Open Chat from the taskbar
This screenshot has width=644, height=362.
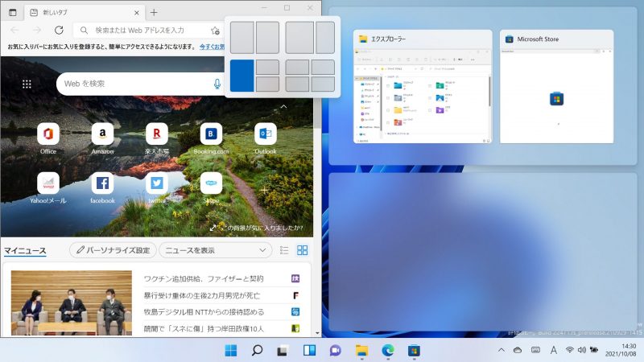coord(335,351)
